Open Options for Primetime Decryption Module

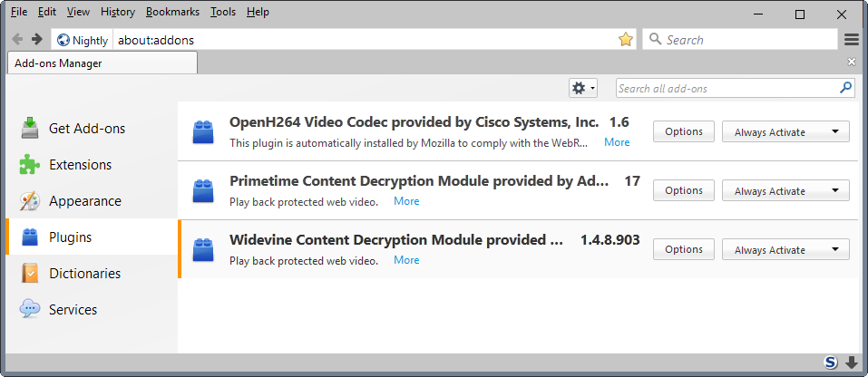(x=683, y=191)
